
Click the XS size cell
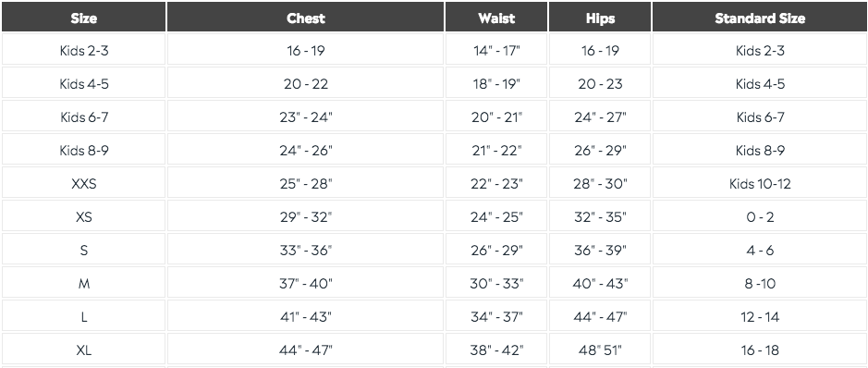(83, 215)
